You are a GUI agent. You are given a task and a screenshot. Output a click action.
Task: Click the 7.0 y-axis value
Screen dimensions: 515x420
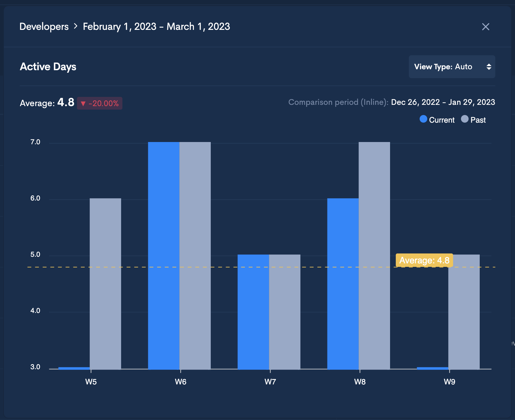35,142
